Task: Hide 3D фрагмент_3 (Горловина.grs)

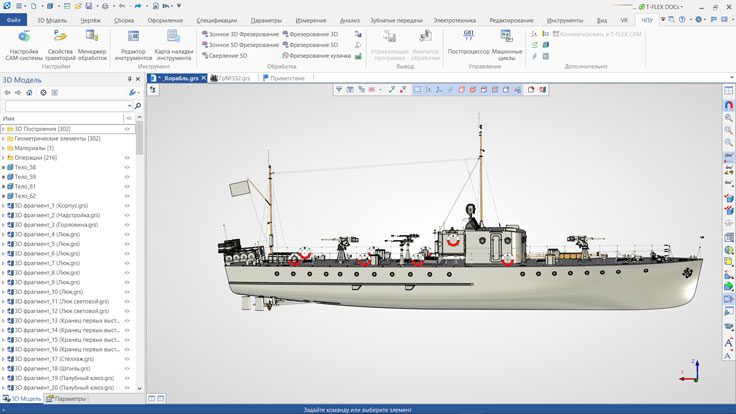Action: (127, 225)
